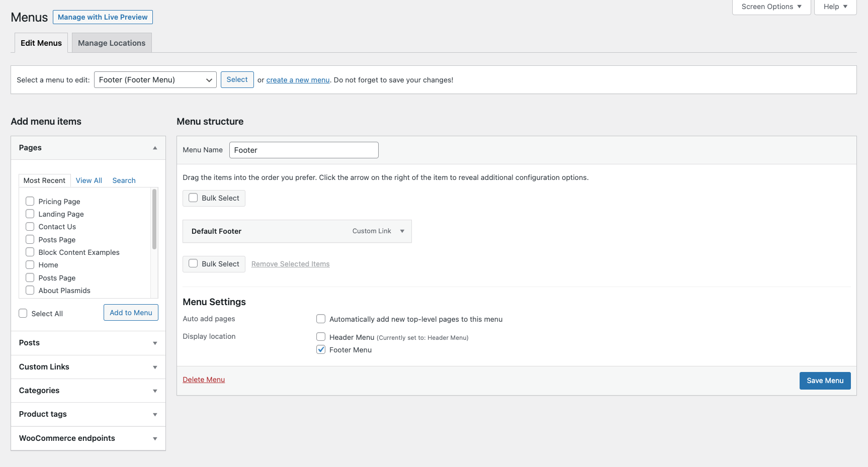The width and height of the screenshot is (868, 467).
Task: Click the pages list scrollbar
Action: [154, 219]
